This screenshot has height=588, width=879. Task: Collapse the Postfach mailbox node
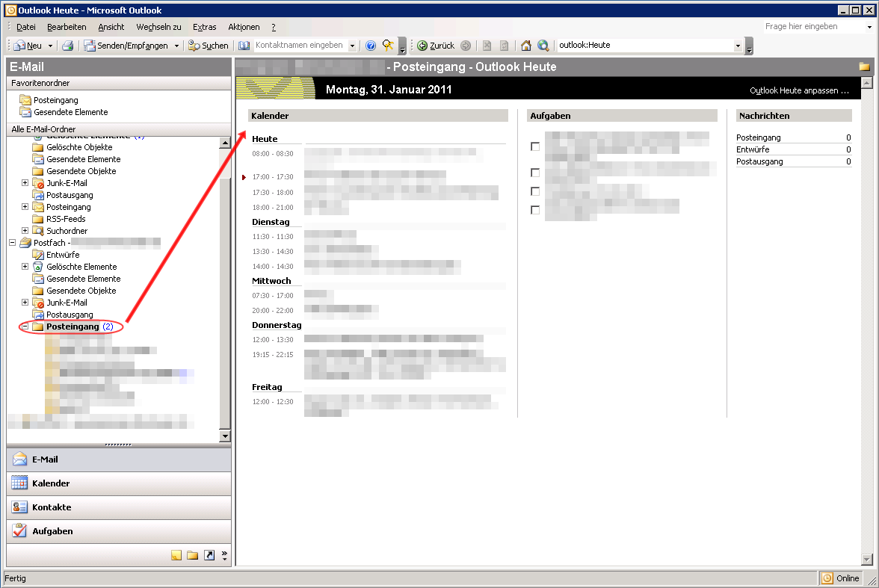pyautogui.click(x=12, y=243)
